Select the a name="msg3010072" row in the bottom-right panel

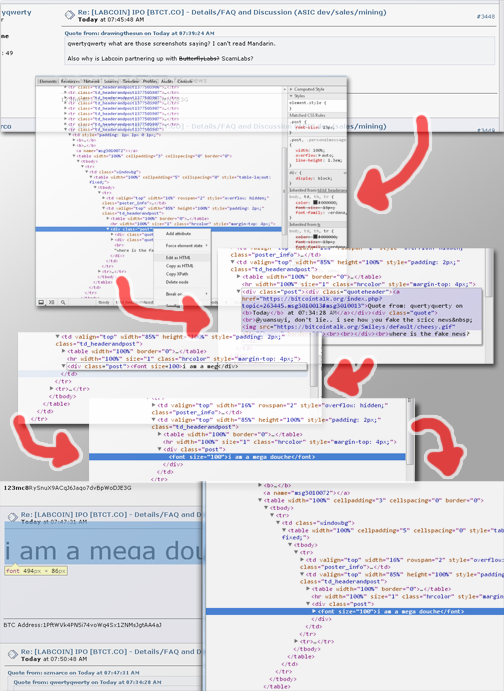307,493
